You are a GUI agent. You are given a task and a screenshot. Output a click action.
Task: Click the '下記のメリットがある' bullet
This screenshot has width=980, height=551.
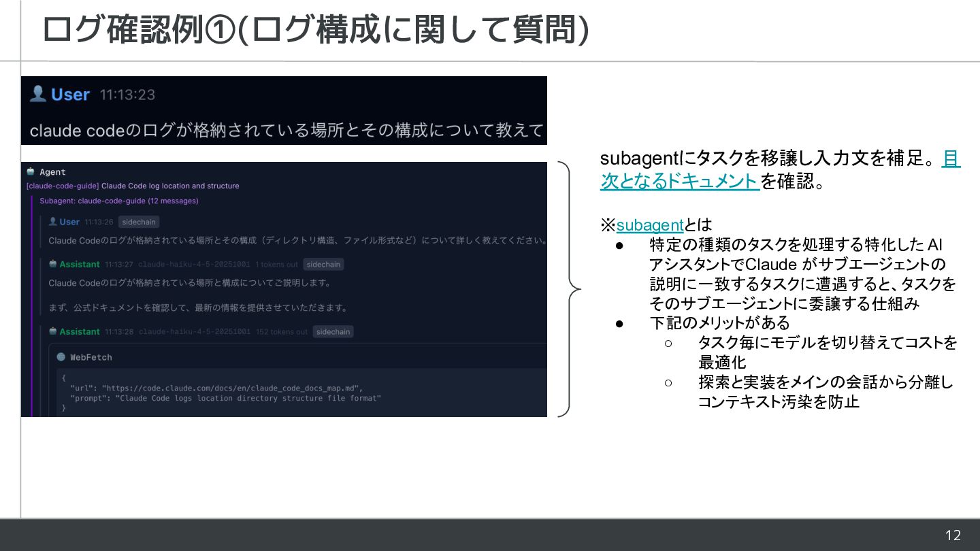(x=719, y=322)
